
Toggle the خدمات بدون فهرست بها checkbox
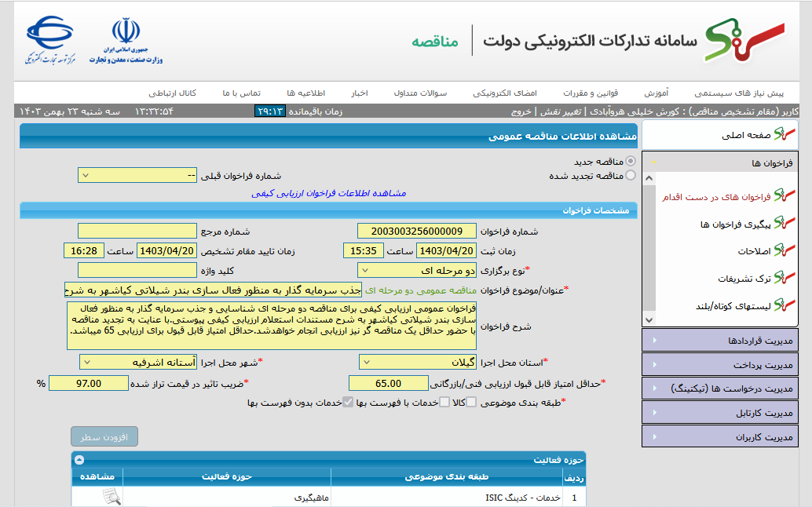[x=348, y=402]
